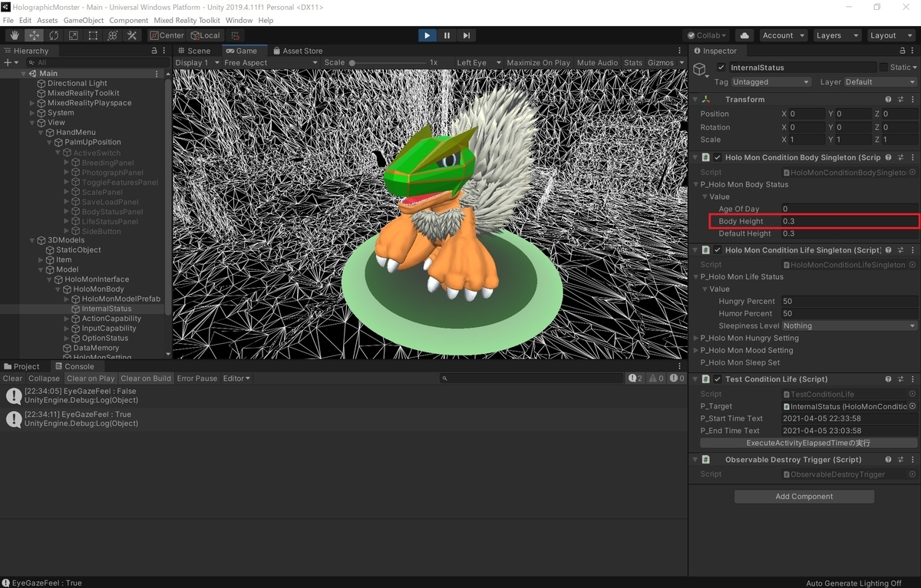The width and height of the screenshot is (921, 588).
Task: Open the Account dropdown button
Action: pyautogui.click(x=783, y=35)
